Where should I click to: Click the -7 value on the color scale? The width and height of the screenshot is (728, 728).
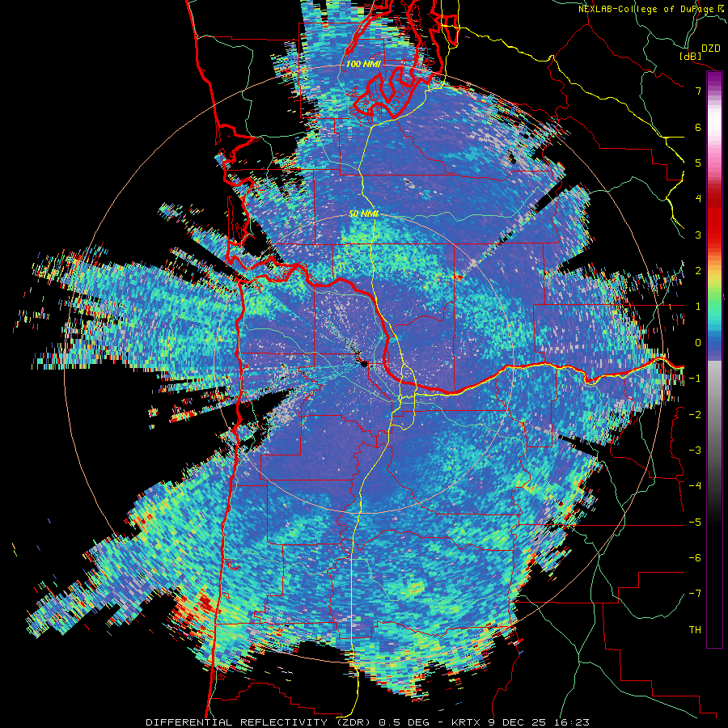[x=695, y=594]
